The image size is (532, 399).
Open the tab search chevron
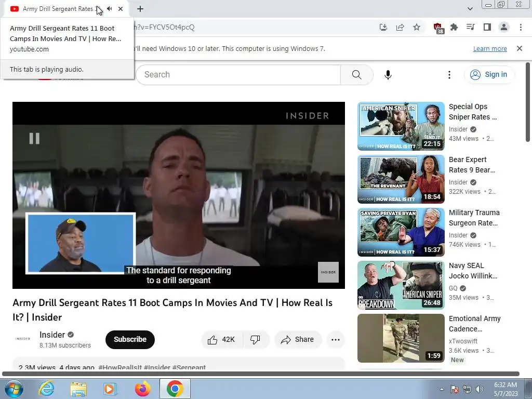pos(470,9)
